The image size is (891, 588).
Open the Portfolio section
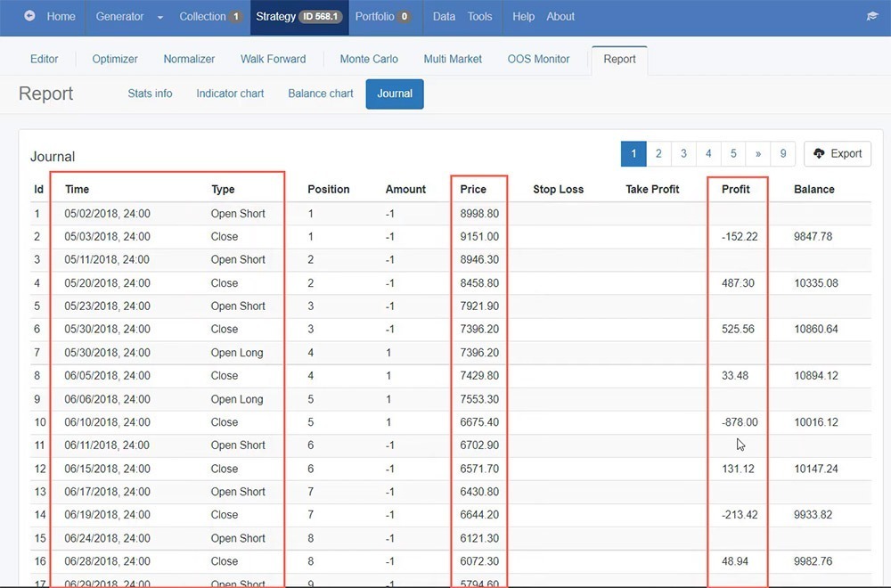click(x=382, y=16)
